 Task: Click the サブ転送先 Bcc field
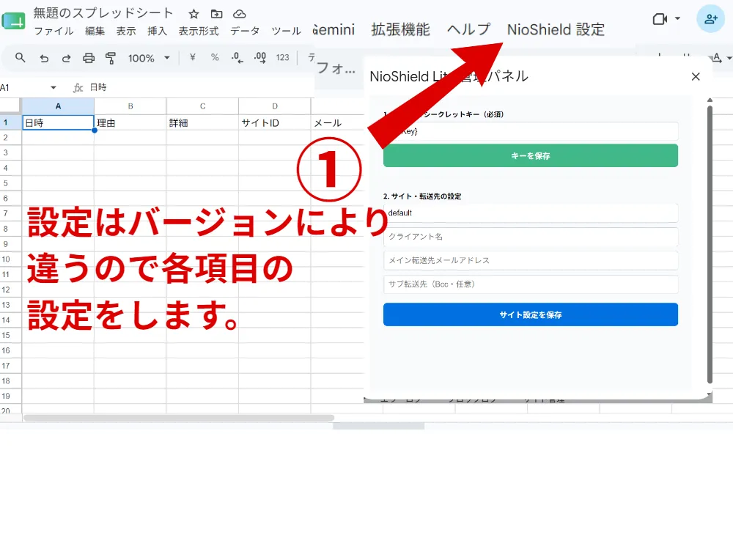pyautogui.click(x=531, y=284)
